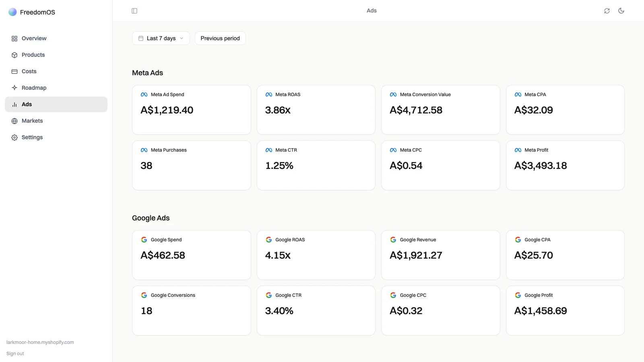644x362 pixels.
Task: Click the Meta icon on Meta CPC card
Action: [x=393, y=150]
